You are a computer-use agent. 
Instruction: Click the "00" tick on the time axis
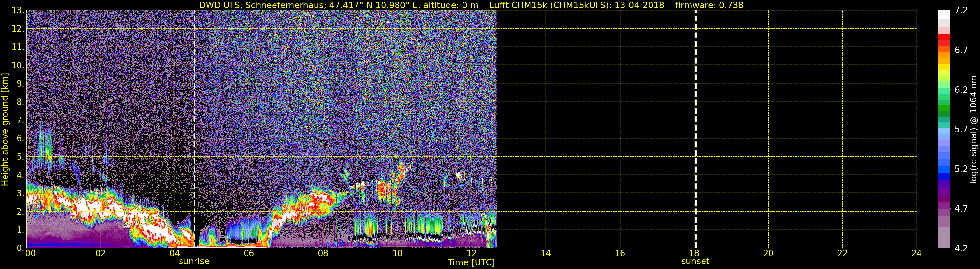click(30, 253)
